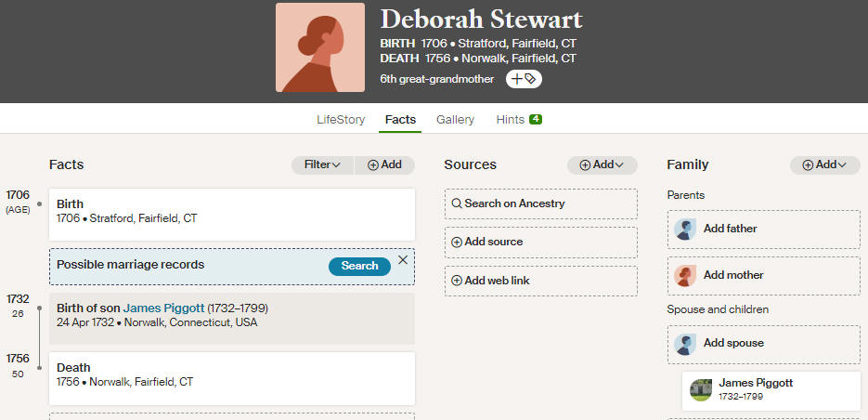This screenshot has height=420, width=868.
Task: Expand the Family Add dropdown
Action: pyautogui.click(x=824, y=165)
